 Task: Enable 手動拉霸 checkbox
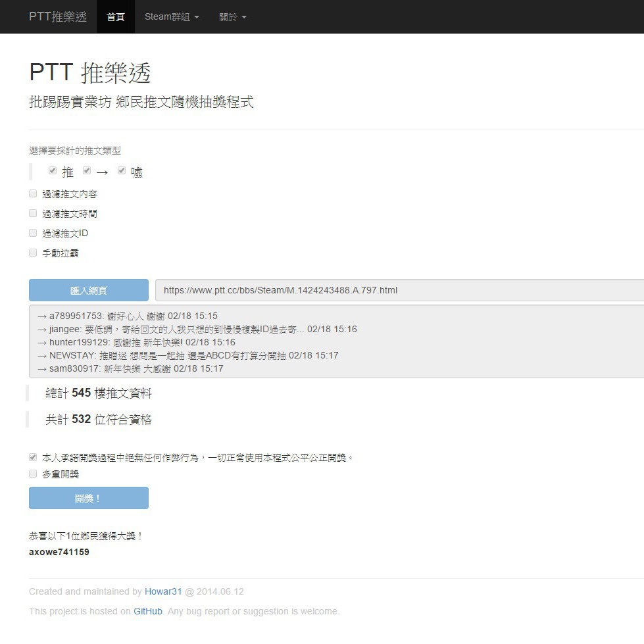(x=33, y=253)
